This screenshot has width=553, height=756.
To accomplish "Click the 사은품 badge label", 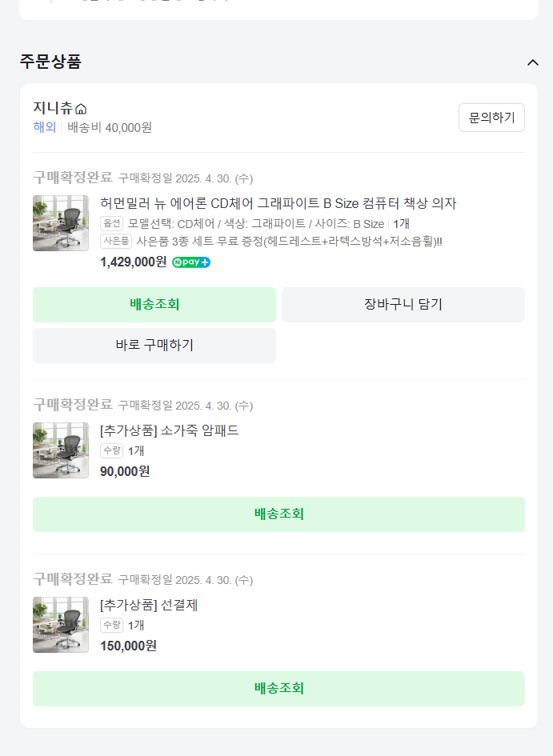I will (x=116, y=241).
